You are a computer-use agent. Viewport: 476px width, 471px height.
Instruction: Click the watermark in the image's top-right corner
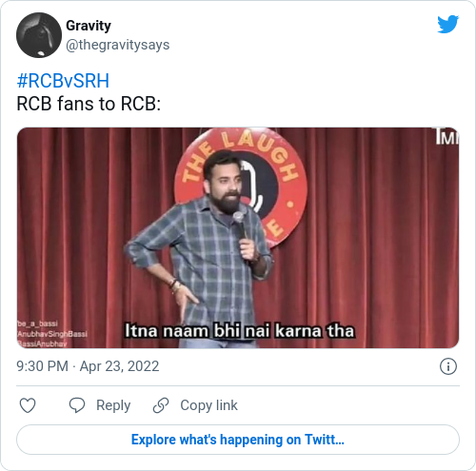(x=447, y=137)
